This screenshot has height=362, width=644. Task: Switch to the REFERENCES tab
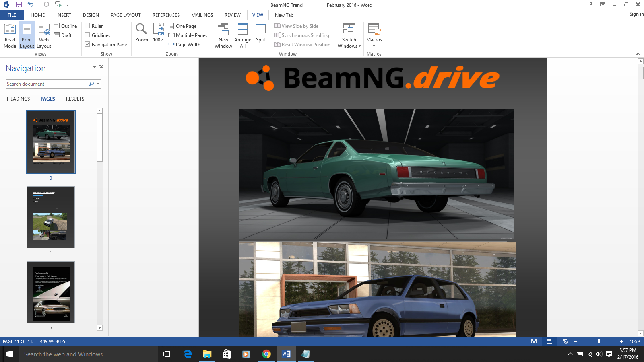coord(166,15)
